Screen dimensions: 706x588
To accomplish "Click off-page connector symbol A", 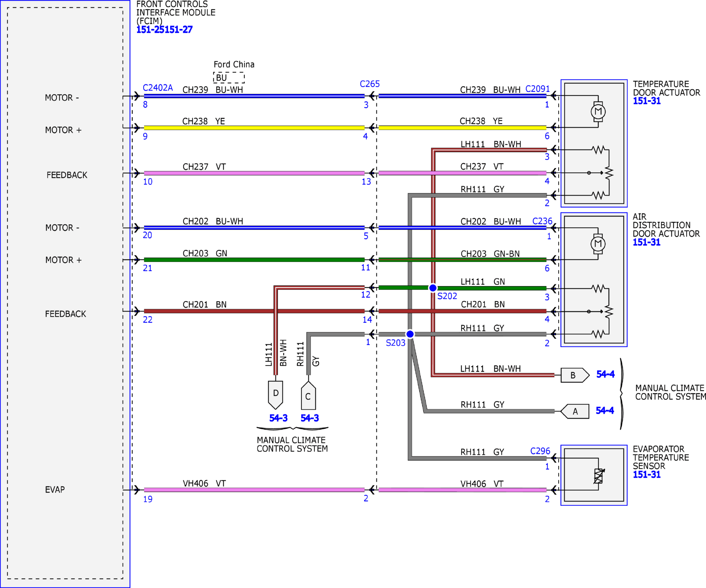I will coord(574,411).
